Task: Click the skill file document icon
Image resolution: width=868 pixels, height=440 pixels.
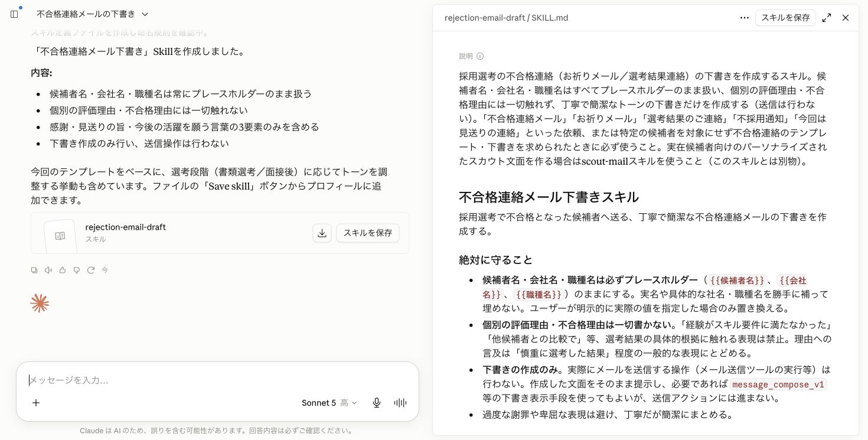Action: point(60,235)
